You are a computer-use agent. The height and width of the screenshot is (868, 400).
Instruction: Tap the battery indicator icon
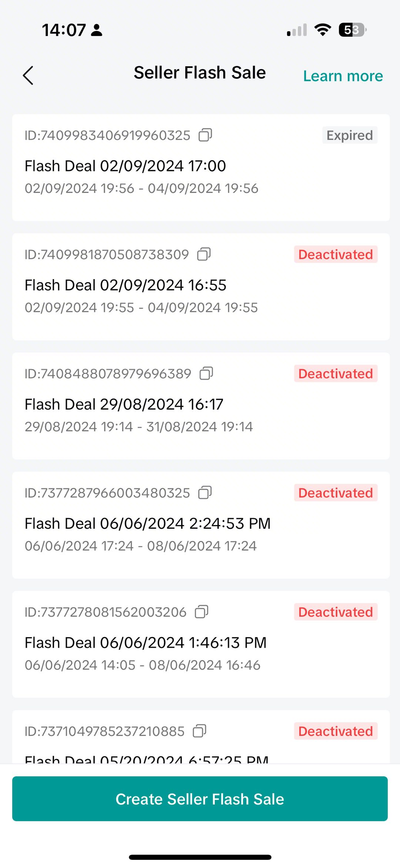352,30
